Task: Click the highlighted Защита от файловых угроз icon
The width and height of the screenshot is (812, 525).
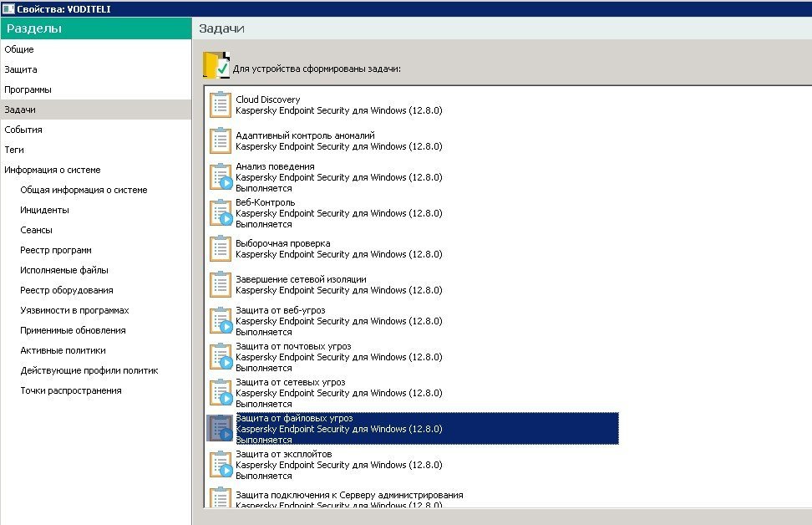Action: pos(220,428)
